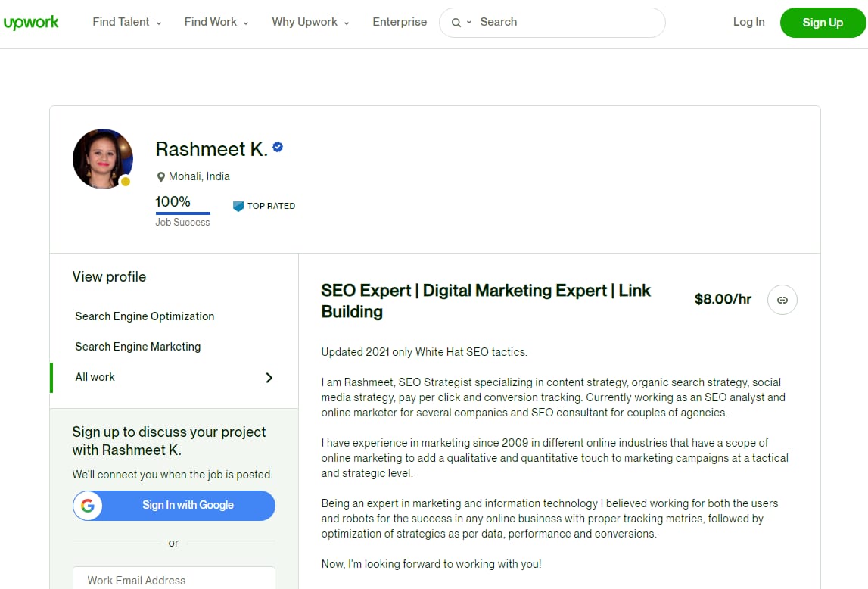The width and height of the screenshot is (868, 589).
Task: Click the Top Rated shield badge
Action: click(x=238, y=206)
